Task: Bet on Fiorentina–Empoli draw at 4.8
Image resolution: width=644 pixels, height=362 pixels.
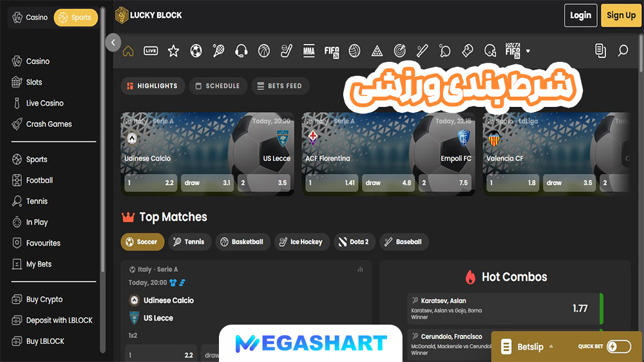Action: click(388, 183)
